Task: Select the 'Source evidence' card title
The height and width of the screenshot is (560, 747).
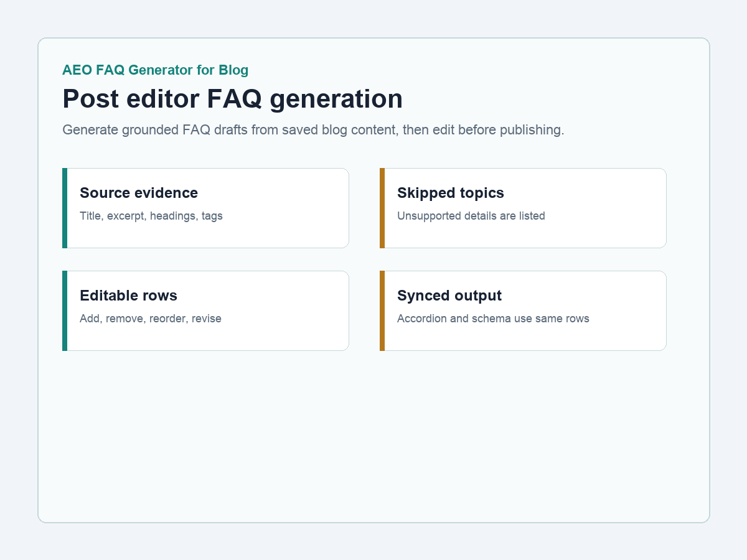Action: click(139, 193)
